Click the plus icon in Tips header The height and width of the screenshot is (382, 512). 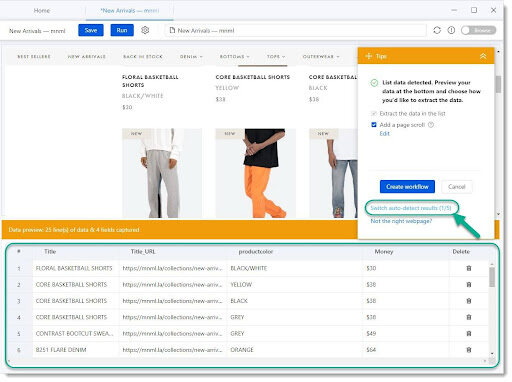click(368, 56)
